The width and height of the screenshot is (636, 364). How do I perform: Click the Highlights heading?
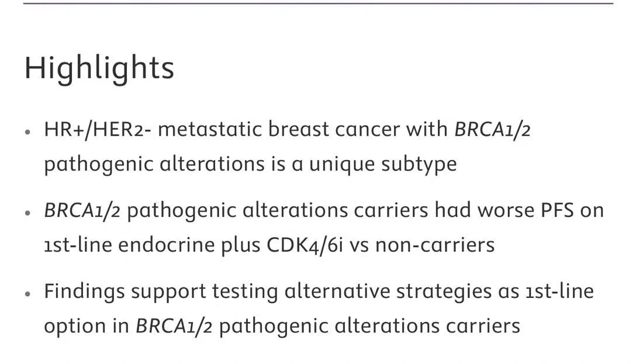click(99, 68)
